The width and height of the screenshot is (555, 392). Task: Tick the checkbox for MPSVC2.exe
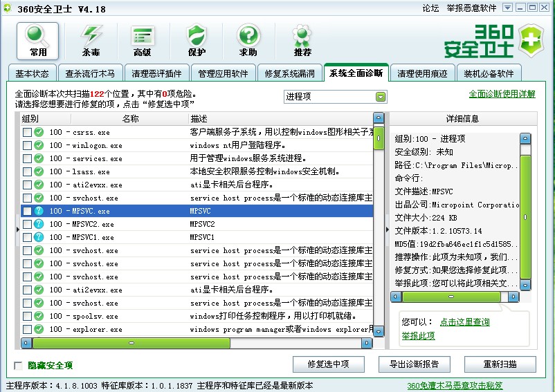click(27, 224)
